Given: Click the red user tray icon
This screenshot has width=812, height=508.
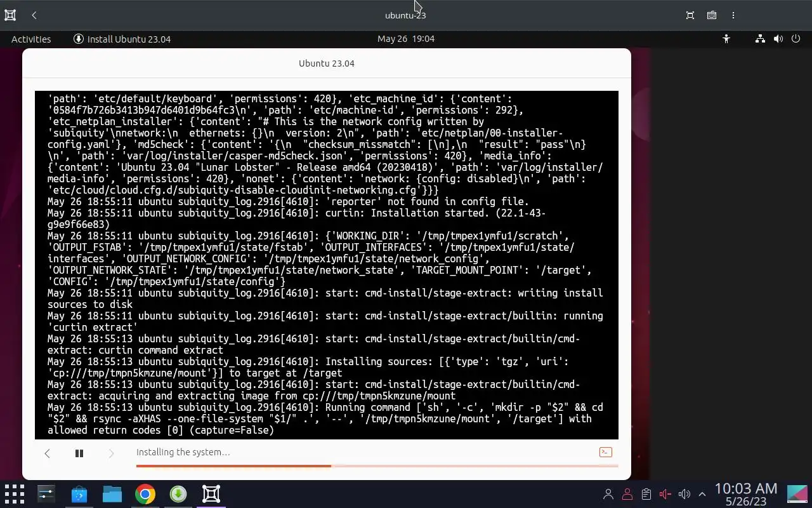Looking at the screenshot, I should point(627,494).
